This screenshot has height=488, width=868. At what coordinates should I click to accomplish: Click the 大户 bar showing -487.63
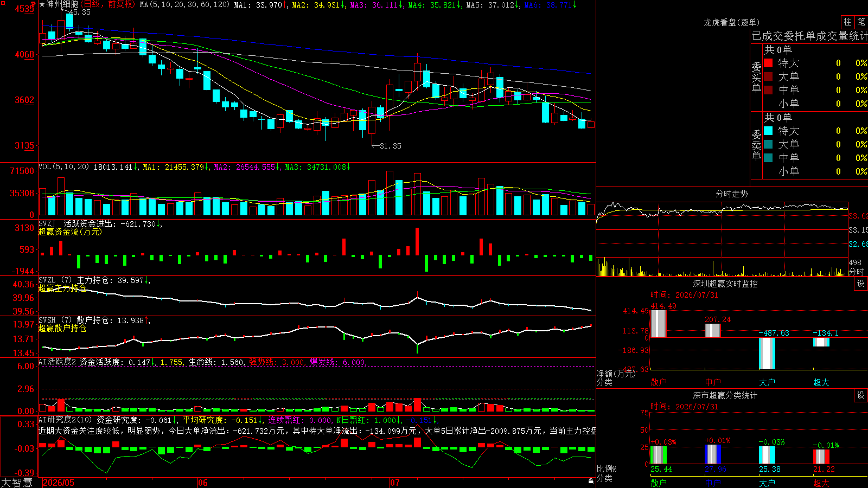click(767, 354)
